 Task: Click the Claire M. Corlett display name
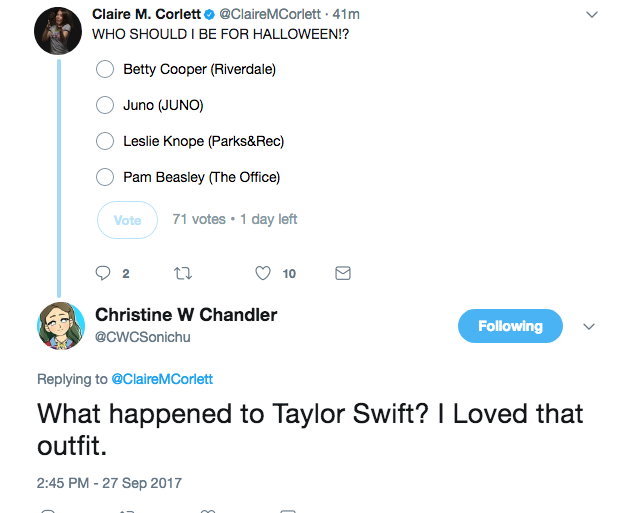pyautogui.click(x=147, y=14)
